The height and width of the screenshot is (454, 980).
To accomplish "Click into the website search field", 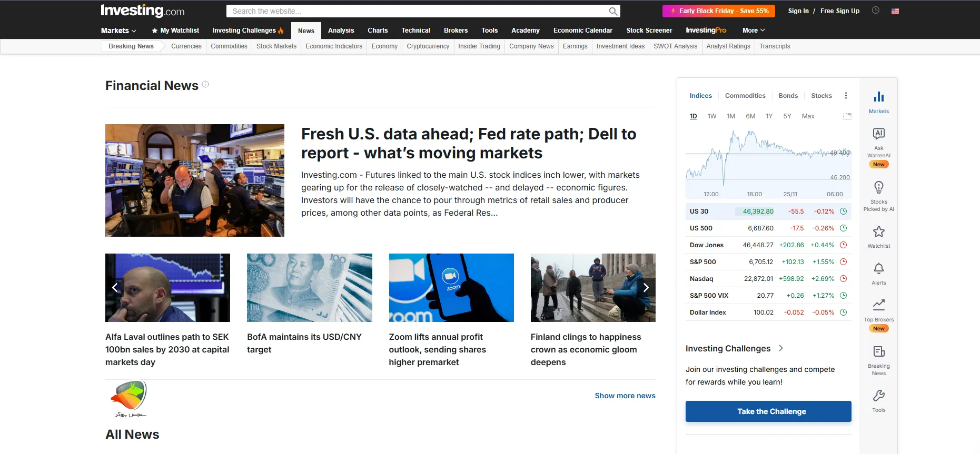I will click(416, 11).
